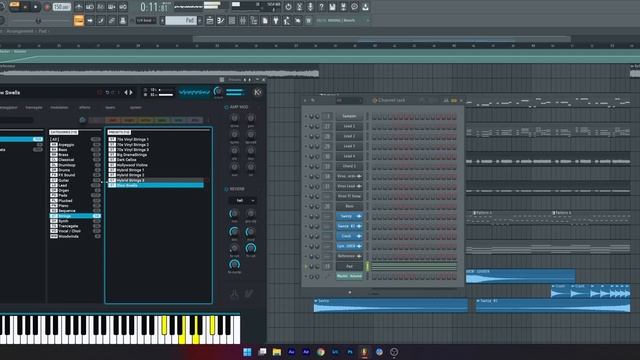Open the audio editor scissors icon
The image size is (640, 360).
[299, 7]
